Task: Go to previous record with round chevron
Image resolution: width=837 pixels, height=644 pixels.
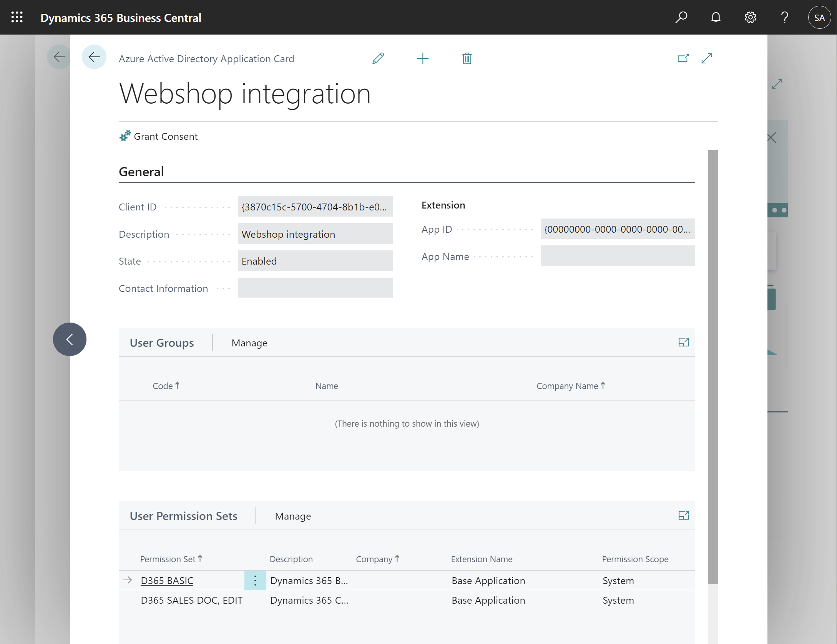Action: [x=70, y=339]
